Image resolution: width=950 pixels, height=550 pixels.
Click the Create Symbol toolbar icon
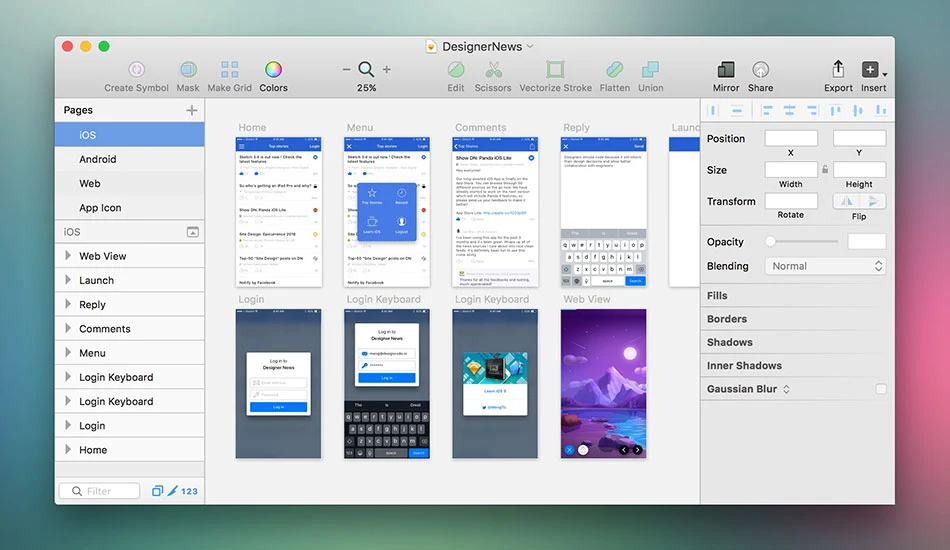[x=136, y=70]
